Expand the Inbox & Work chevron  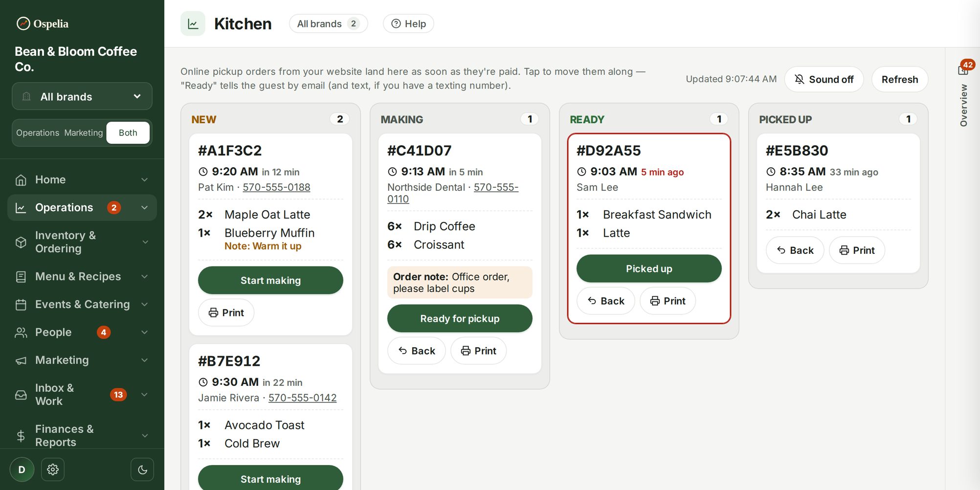[x=144, y=395]
